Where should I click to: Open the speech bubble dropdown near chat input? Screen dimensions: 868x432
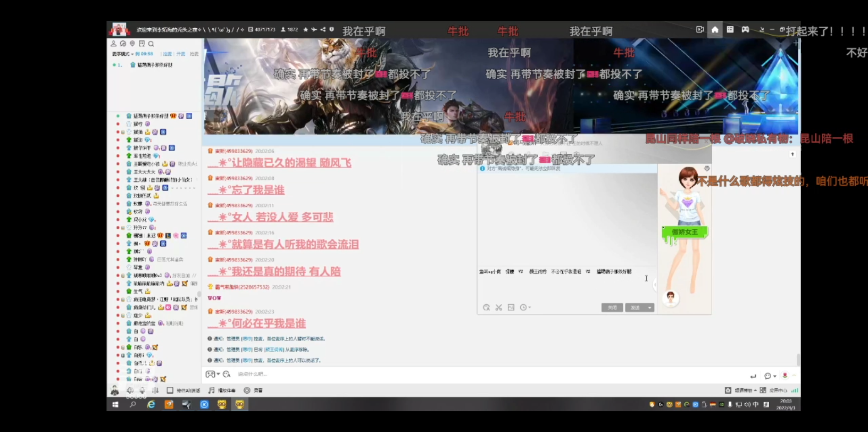[770, 376]
